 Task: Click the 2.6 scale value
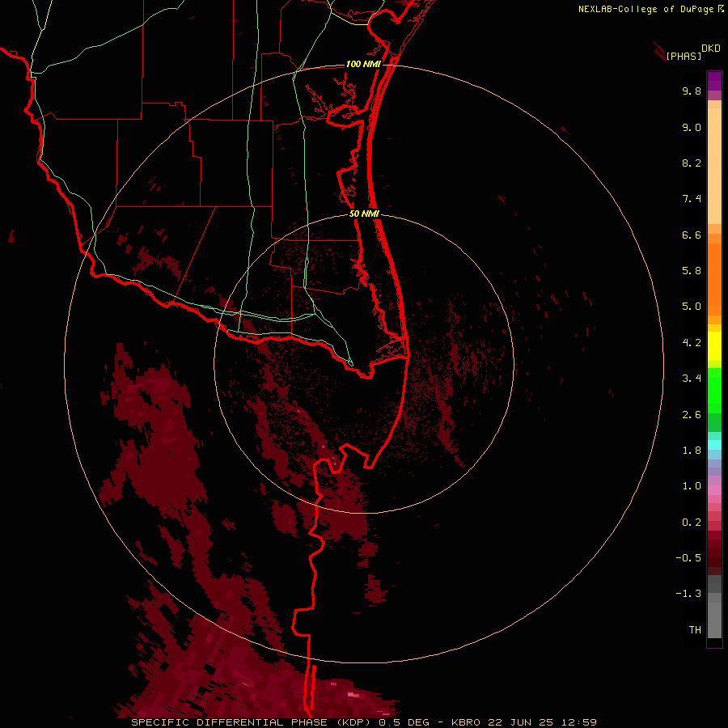pos(692,415)
